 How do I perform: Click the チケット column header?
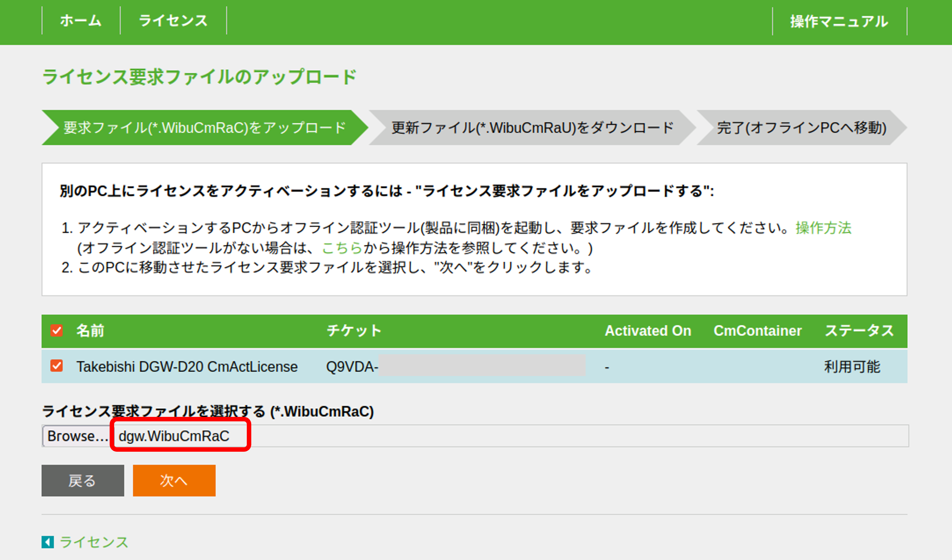354,331
